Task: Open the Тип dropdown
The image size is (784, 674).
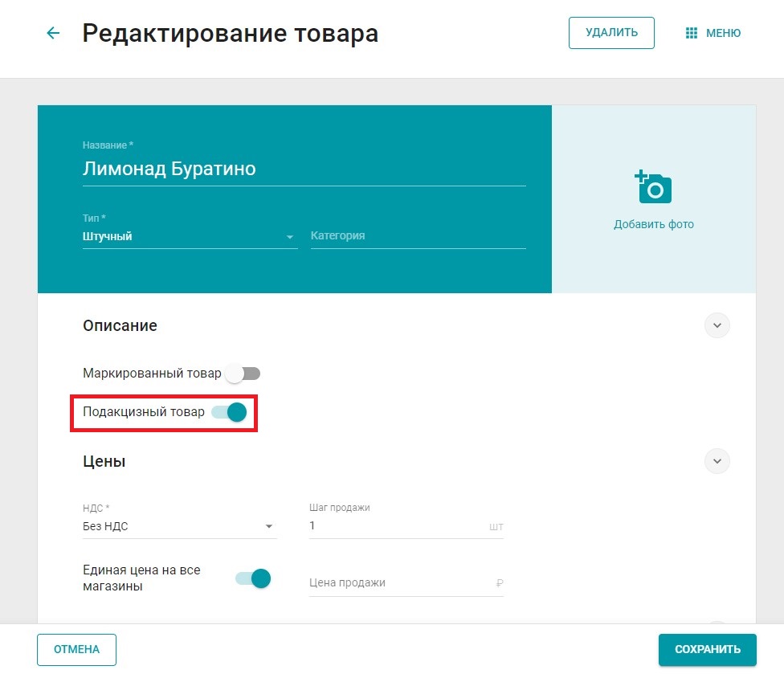Action: pyautogui.click(x=190, y=237)
